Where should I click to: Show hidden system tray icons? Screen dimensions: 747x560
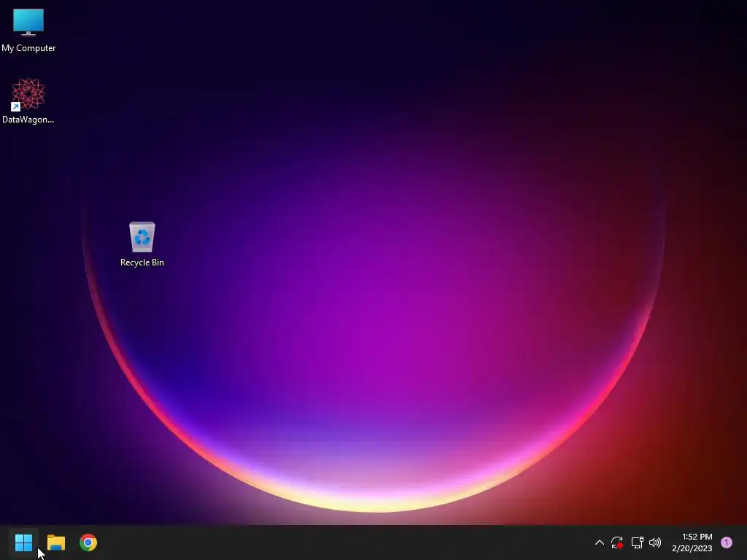click(600, 542)
